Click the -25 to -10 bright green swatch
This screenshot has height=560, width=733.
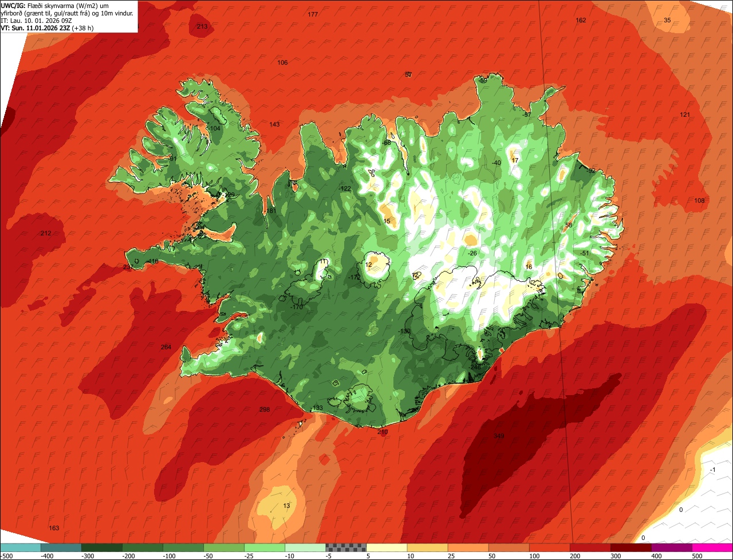(264, 547)
